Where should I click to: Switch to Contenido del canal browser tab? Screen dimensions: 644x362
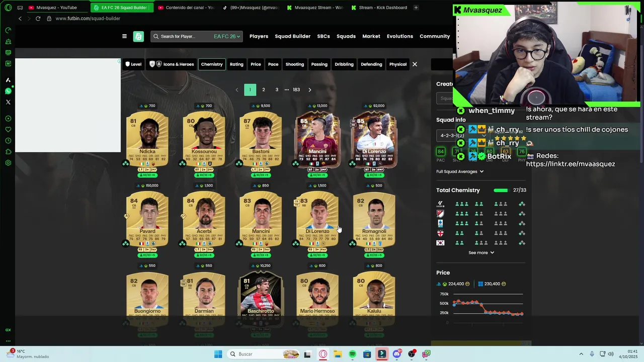(186, 8)
